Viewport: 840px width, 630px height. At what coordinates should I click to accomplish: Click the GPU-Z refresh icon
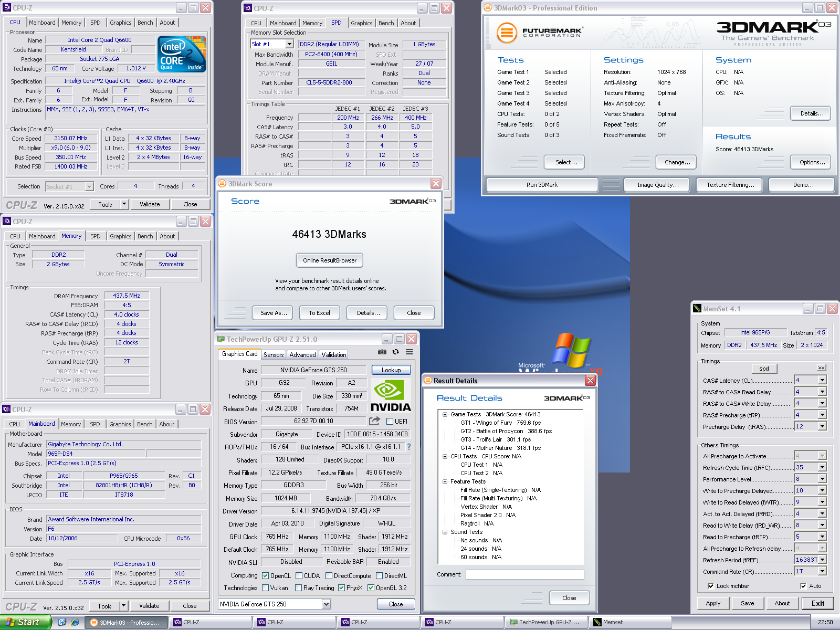396,352
